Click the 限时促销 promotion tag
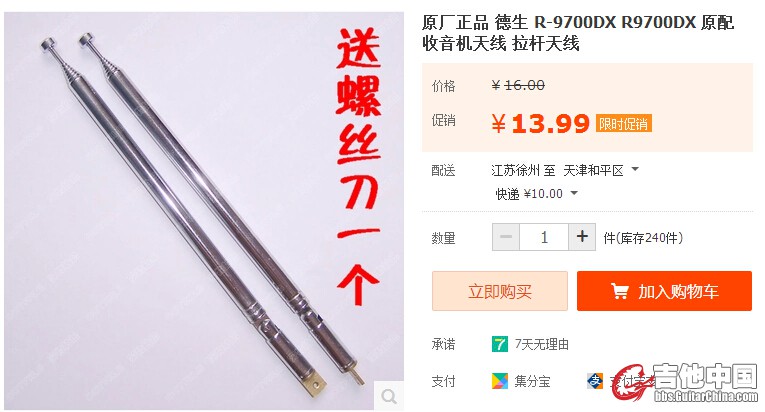765x412 pixels. click(x=624, y=124)
